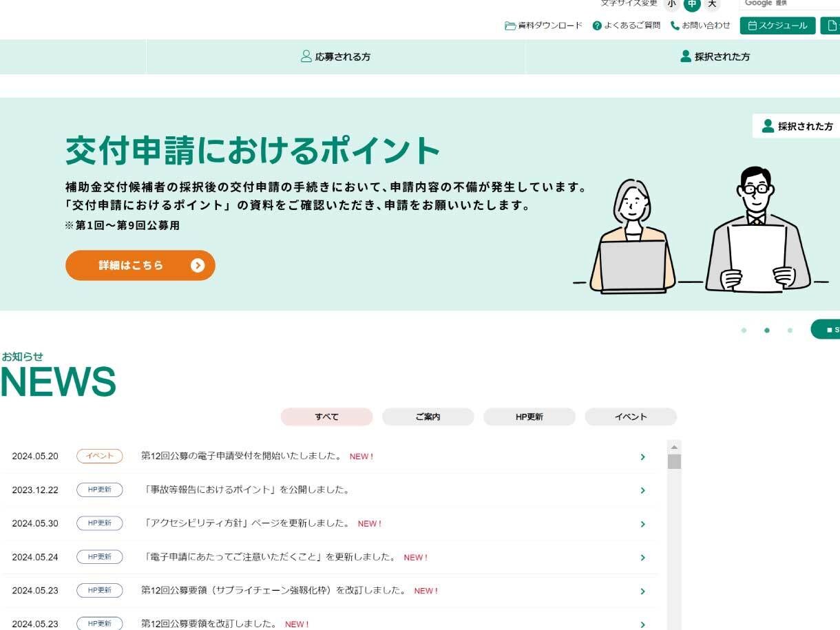The height and width of the screenshot is (630, 840).
Task: Select the second carousel slide dot
Action: 766,330
